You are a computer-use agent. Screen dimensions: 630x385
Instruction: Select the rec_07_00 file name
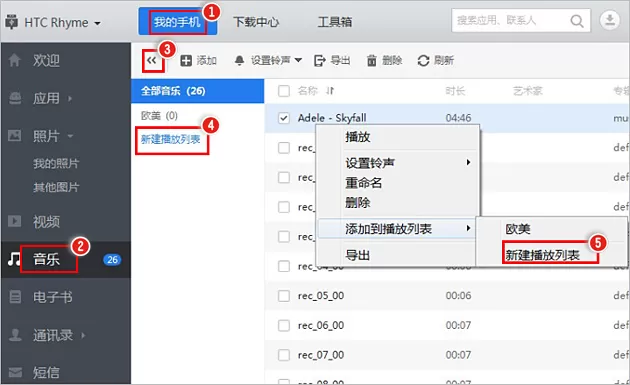click(x=321, y=355)
